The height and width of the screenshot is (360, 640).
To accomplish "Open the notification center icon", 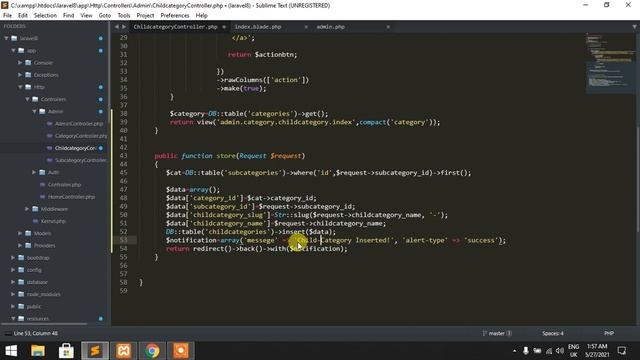I will pos(622,351).
